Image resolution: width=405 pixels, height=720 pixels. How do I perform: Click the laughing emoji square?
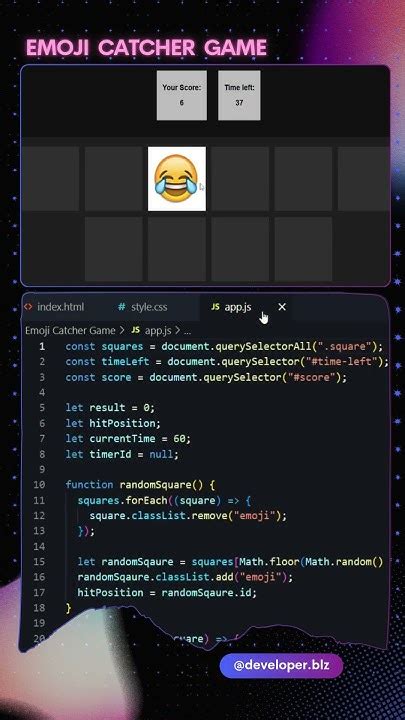177,179
